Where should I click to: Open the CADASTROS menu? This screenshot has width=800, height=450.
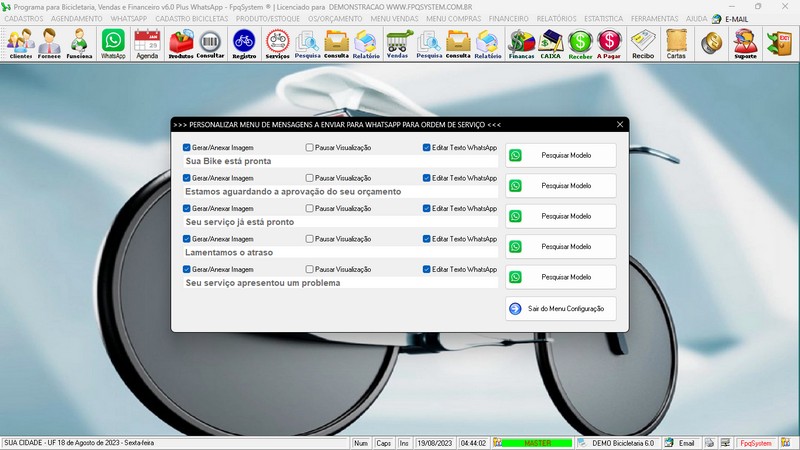coord(24,19)
